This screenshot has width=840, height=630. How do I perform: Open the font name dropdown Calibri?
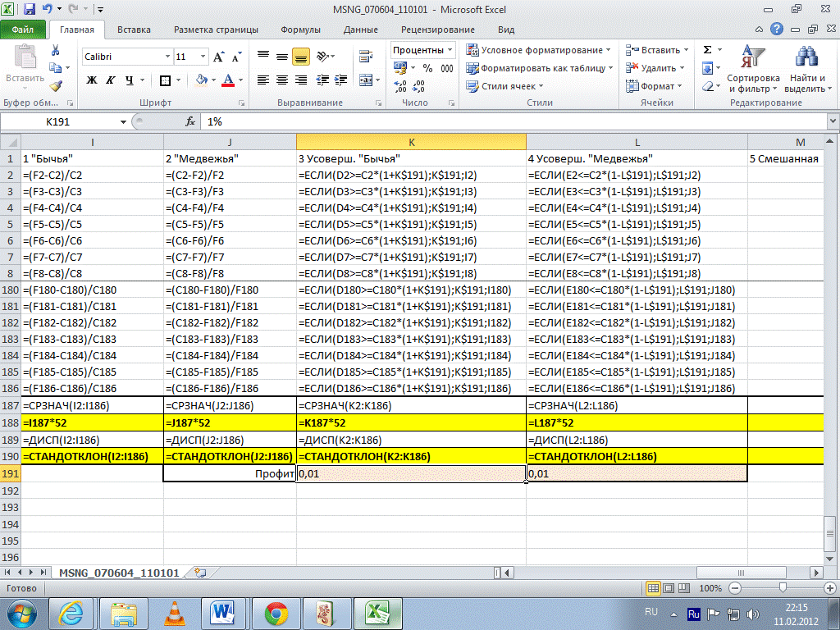coord(167,57)
